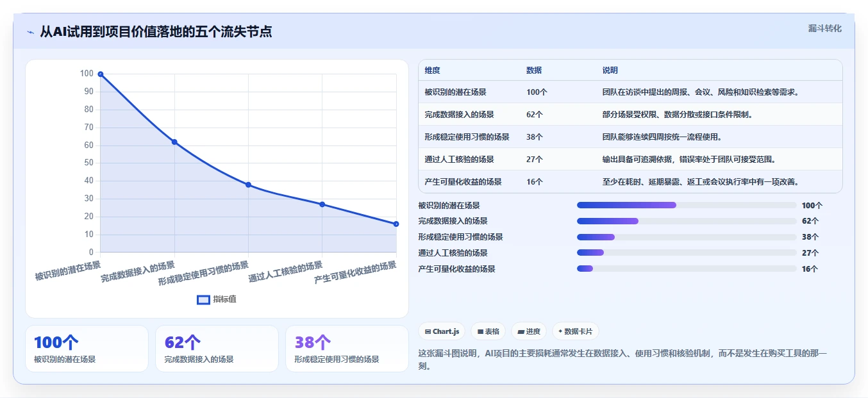The width and height of the screenshot is (868, 398).
Task: Click the page title 从AI试用到项目价值落地
Action: [x=156, y=31]
